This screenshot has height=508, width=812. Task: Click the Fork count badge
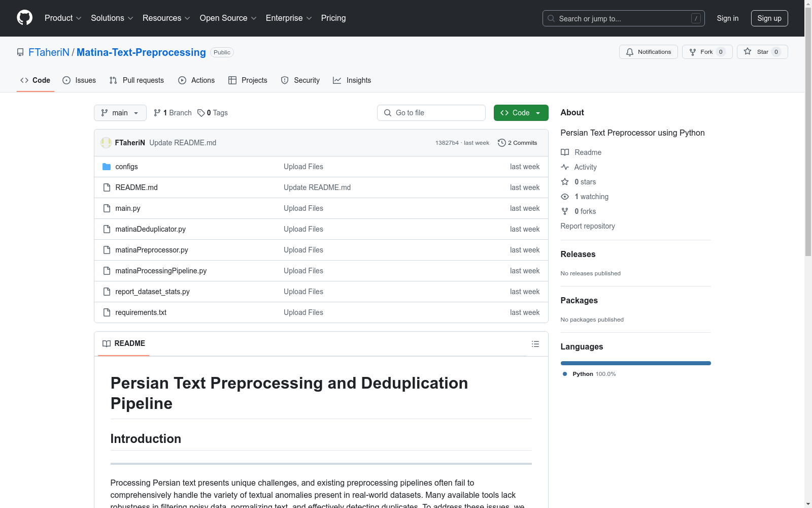coord(721,52)
